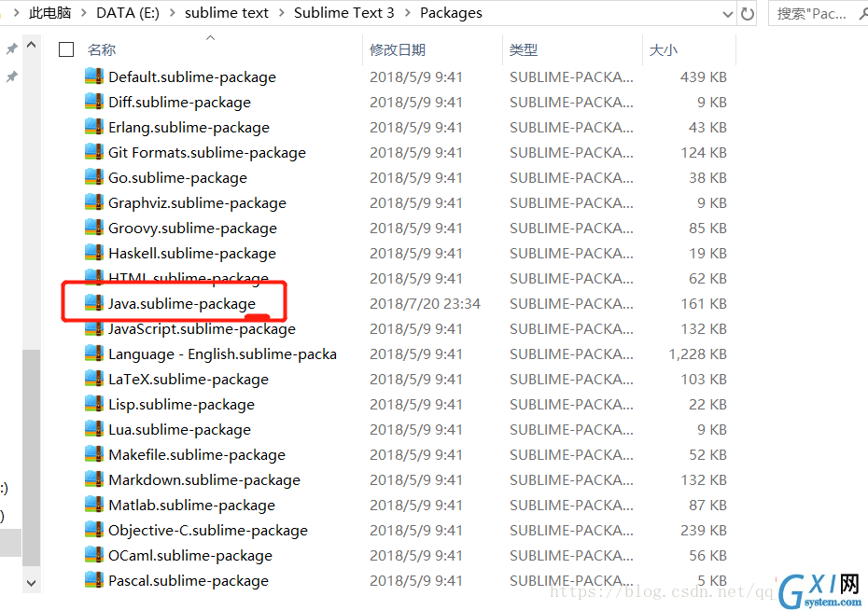Click the 2018/7/20 23:34 modified date
868x610 pixels.
tap(426, 304)
